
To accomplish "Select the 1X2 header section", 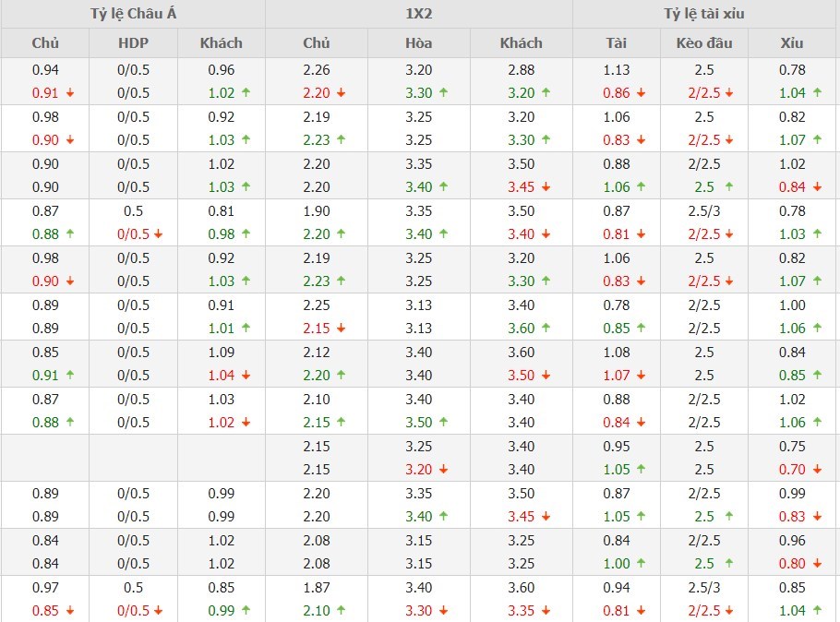I will (419, 14).
